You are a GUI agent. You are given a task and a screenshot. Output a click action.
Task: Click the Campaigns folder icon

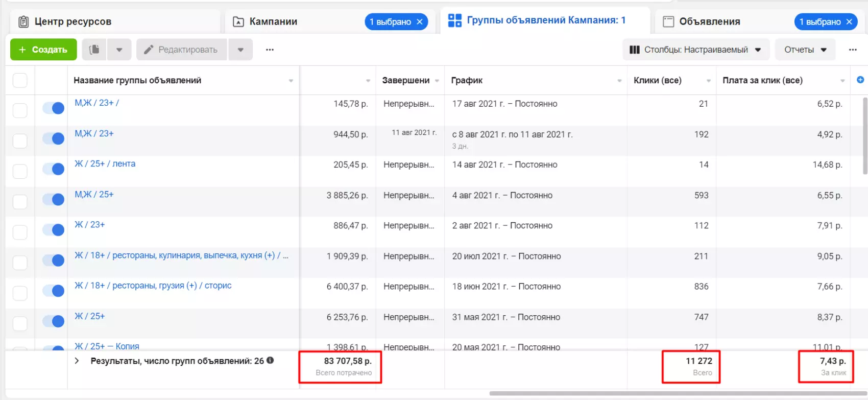238,22
